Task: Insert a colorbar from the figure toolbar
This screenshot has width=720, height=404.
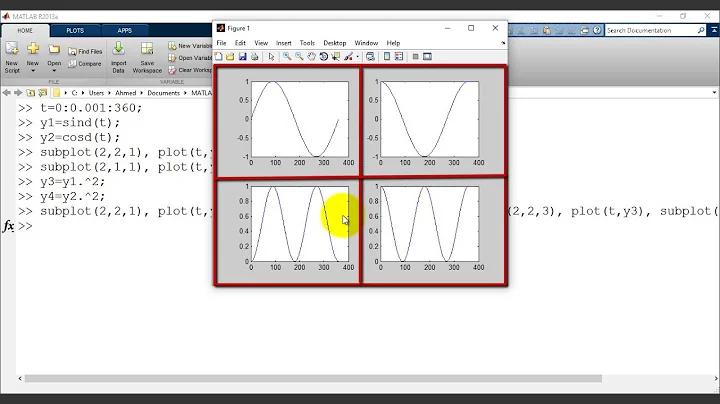Action: click(387, 56)
